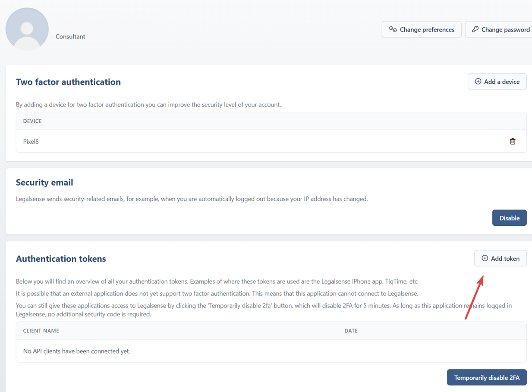Click the plus icon beside Add token

(x=485, y=258)
